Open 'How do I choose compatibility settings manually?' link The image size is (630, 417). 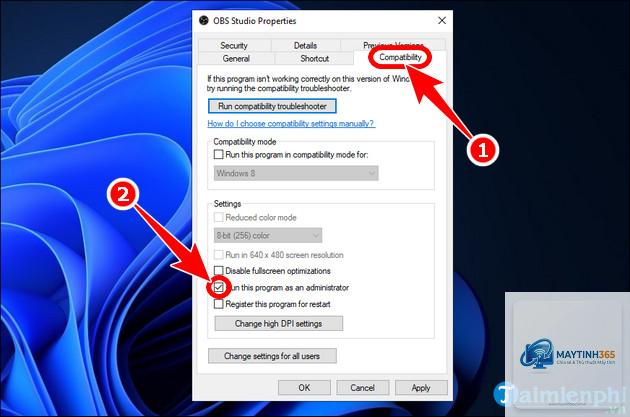(x=291, y=123)
